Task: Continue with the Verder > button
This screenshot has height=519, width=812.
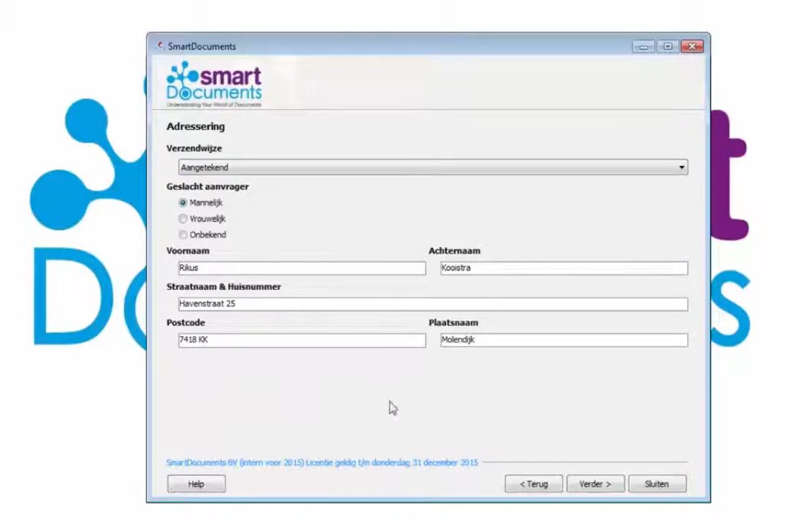Action: point(595,484)
